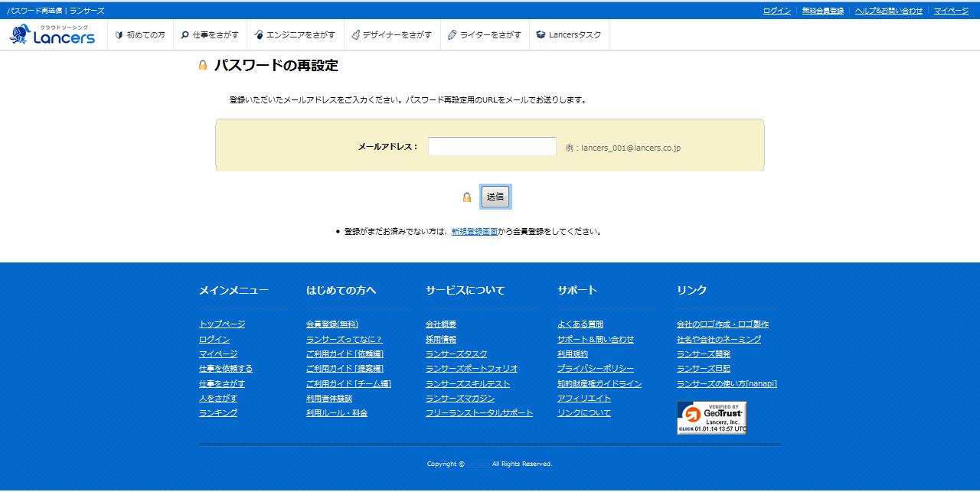The height and width of the screenshot is (492, 980).
Task: Click マイページ in the blue header bar
Action: coord(951,11)
